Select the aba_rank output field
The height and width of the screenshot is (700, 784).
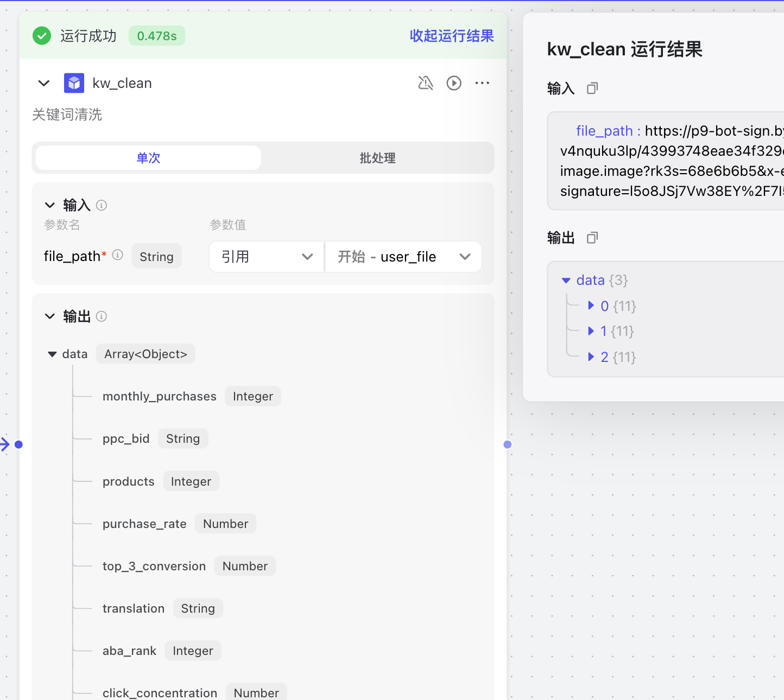pos(129,651)
